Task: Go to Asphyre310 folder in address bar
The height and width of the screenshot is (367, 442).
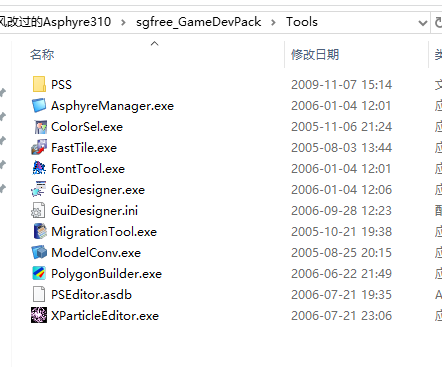Action: tap(55, 22)
